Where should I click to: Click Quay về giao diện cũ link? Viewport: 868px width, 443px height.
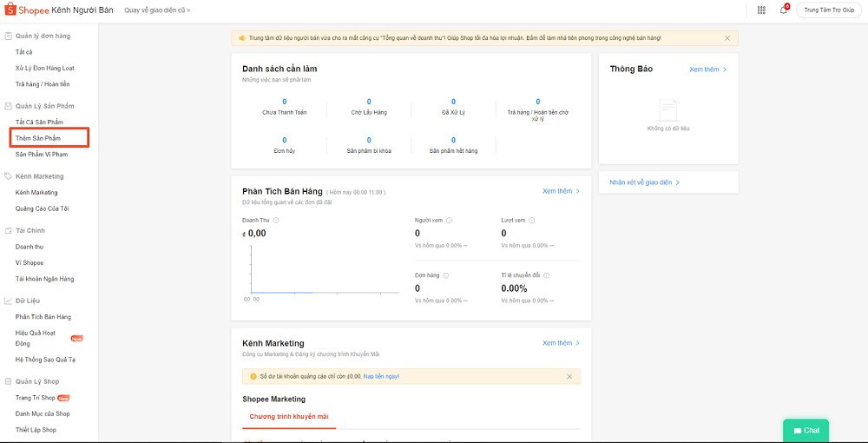(x=157, y=10)
